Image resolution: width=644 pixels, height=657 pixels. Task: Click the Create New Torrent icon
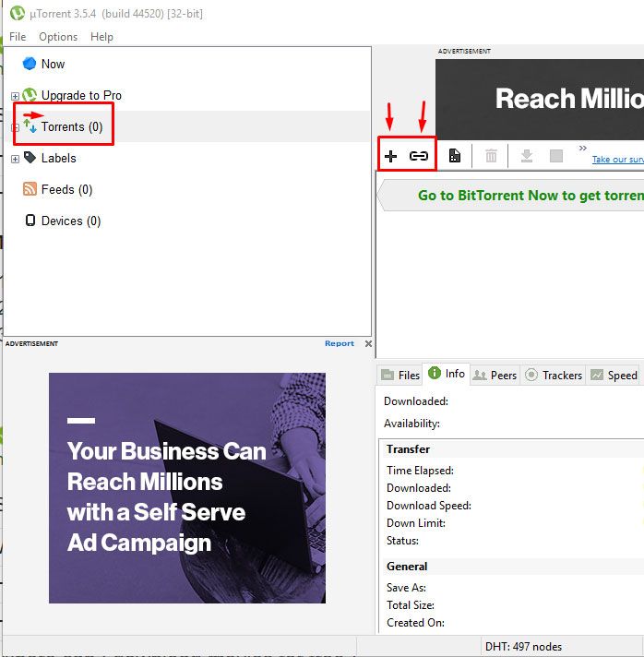click(455, 156)
